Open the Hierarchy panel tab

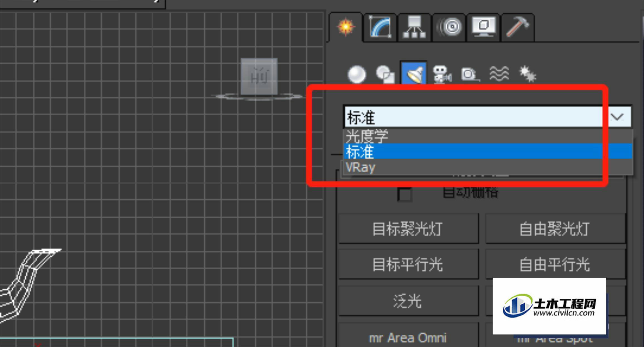click(414, 27)
